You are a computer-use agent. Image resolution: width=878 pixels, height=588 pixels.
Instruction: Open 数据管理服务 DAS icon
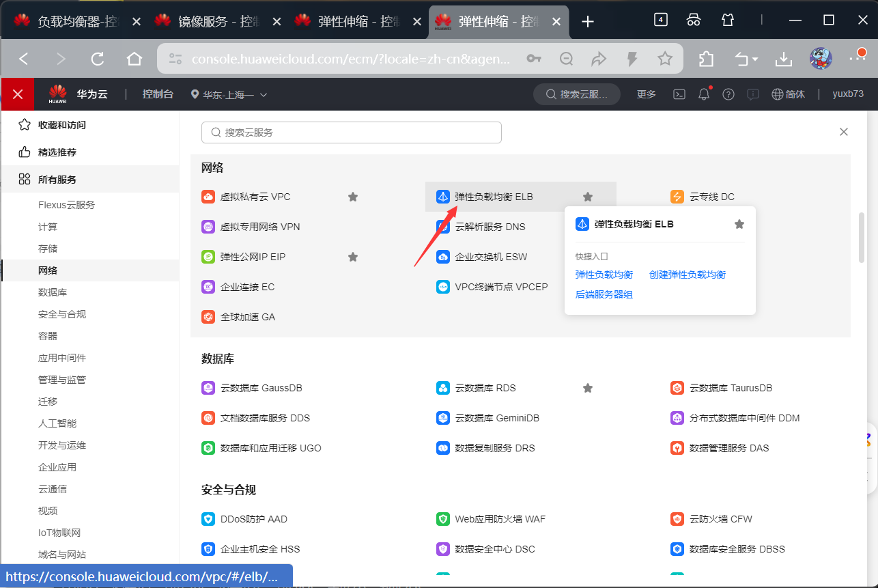coord(677,448)
